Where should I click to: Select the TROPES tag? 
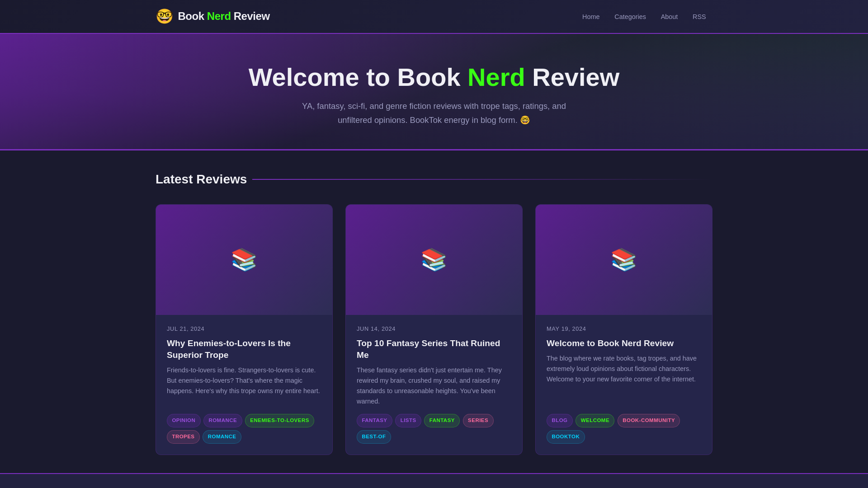coord(183,437)
